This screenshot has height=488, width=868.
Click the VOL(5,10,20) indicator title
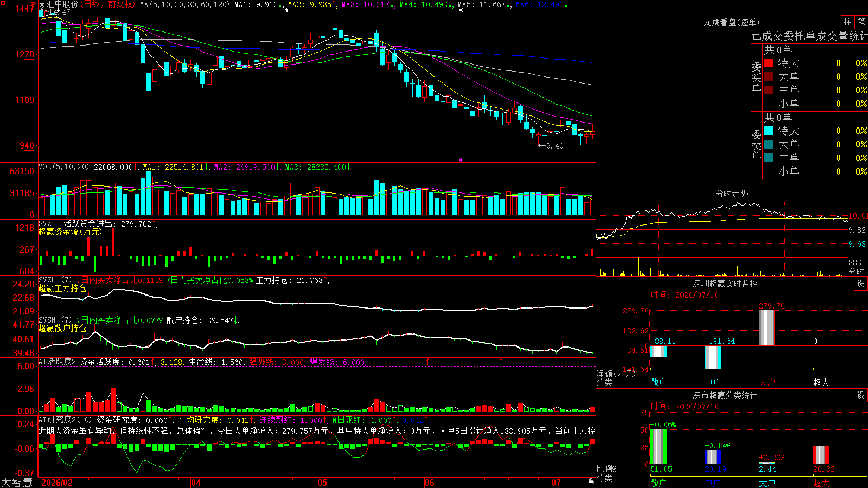(x=63, y=167)
